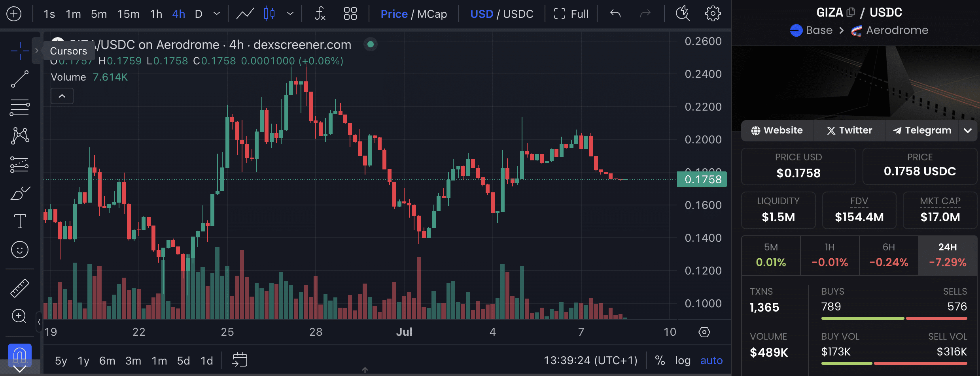Toggle logarithmic price scale
The width and height of the screenshot is (980, 376).
coord(683,360)
